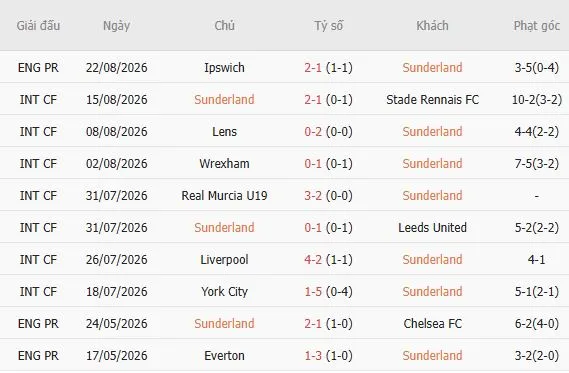This screenshot has width=569, height=373.
Task: Open the Ipswich team link
Action: pos(224,68)
